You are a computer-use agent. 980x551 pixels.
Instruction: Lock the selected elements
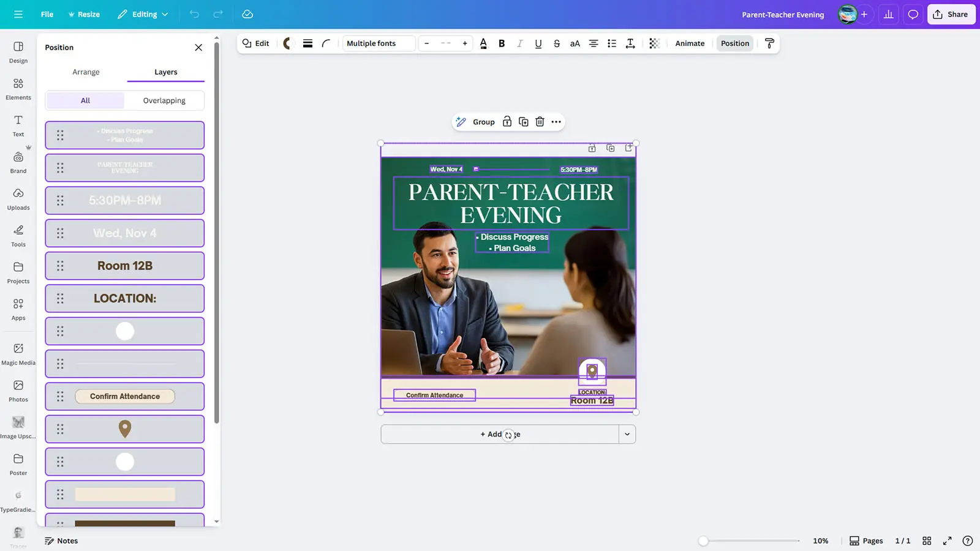tap(507, 122)
